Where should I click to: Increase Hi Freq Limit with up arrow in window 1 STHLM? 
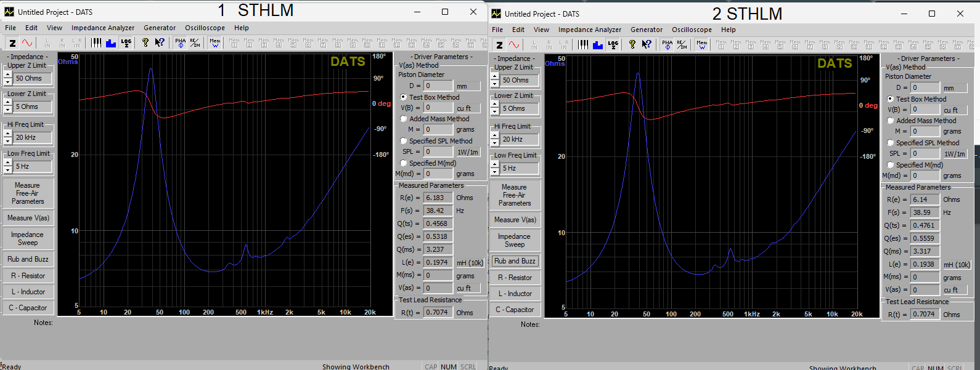(x=8, y=134)
